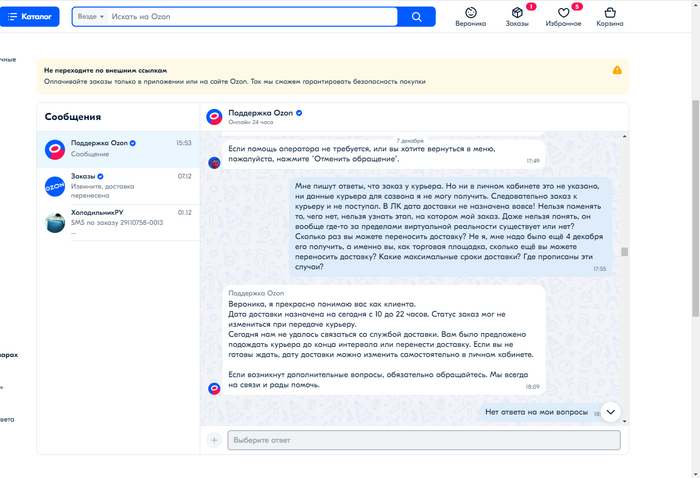Click the 7 декабря date label
The image size is (700, 478).
(410, 141)
